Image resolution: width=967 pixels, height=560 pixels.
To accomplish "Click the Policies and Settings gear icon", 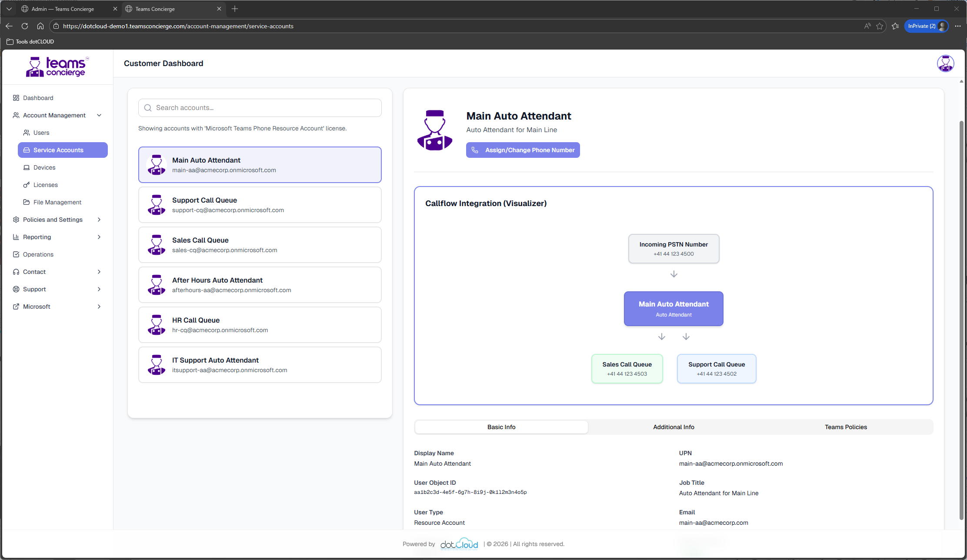I will pyautogui.click(x=16, y=220).
